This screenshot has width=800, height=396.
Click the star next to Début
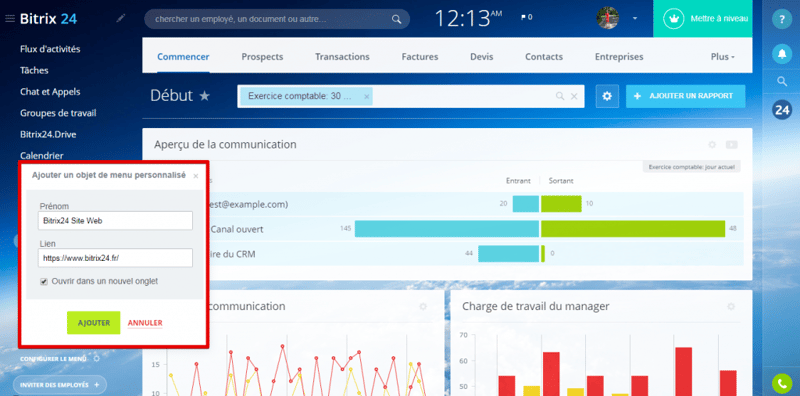[204, 96]
